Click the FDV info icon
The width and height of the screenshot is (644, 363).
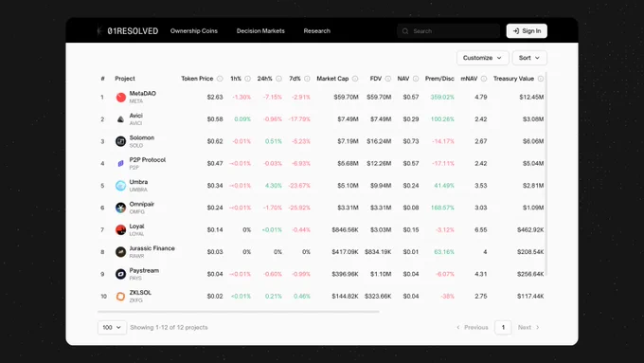coord(388,79)
